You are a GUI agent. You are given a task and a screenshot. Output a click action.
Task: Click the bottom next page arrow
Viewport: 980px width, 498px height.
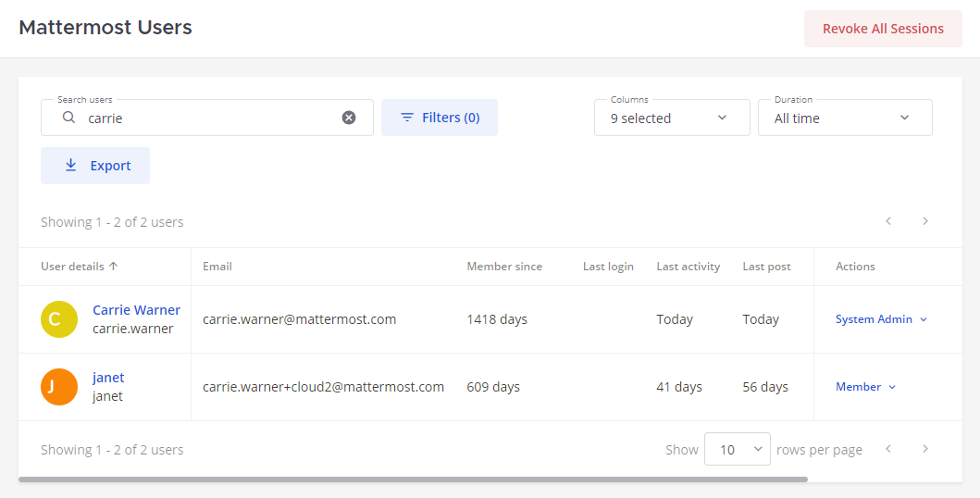924,449
